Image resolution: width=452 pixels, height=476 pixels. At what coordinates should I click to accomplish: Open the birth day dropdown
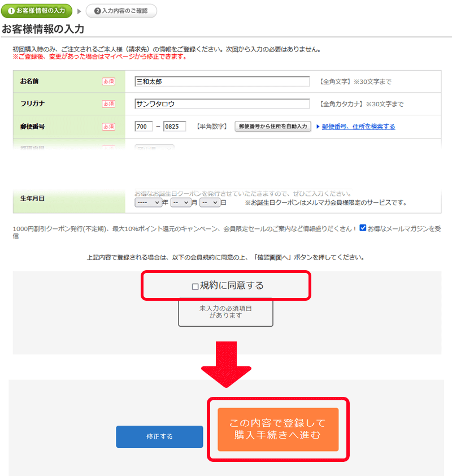tap(209, 202)
